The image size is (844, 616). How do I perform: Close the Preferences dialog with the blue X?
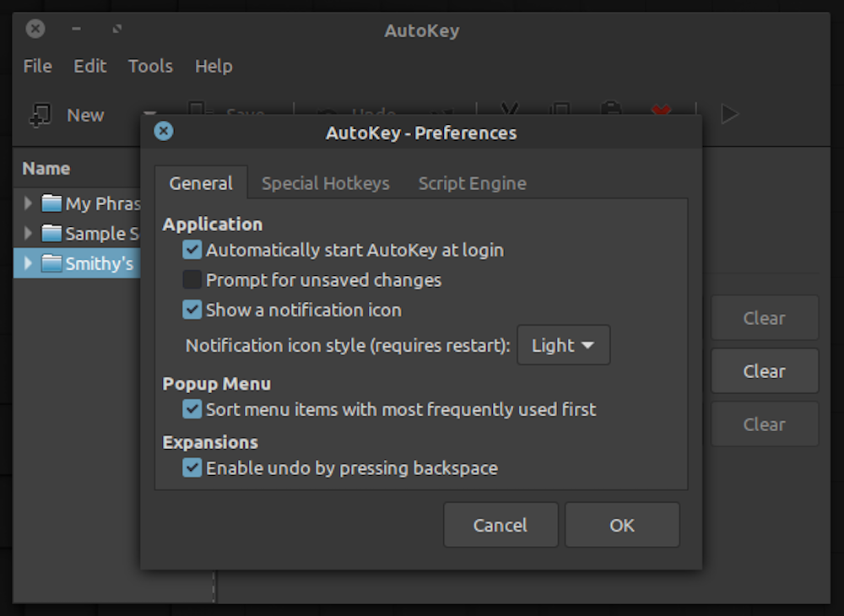pyautogui.click(x=164, y=132)
